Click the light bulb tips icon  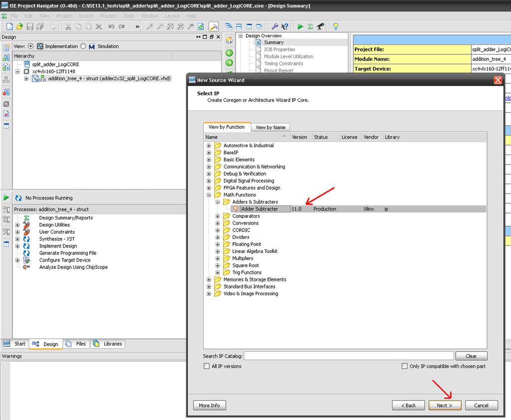(336, 26)
